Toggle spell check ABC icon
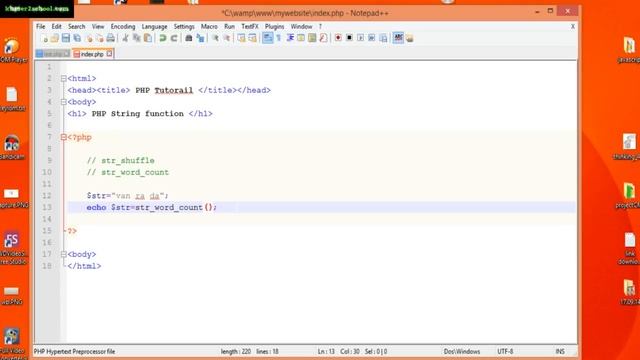The image size is (640, 360). click(x=398, y=38)
